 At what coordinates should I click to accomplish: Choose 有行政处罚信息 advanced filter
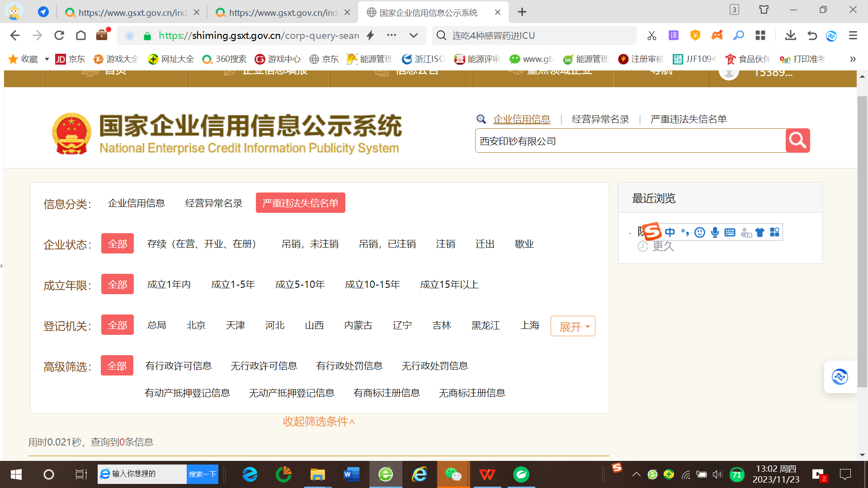pyautogui.click(x=349, y=366)
